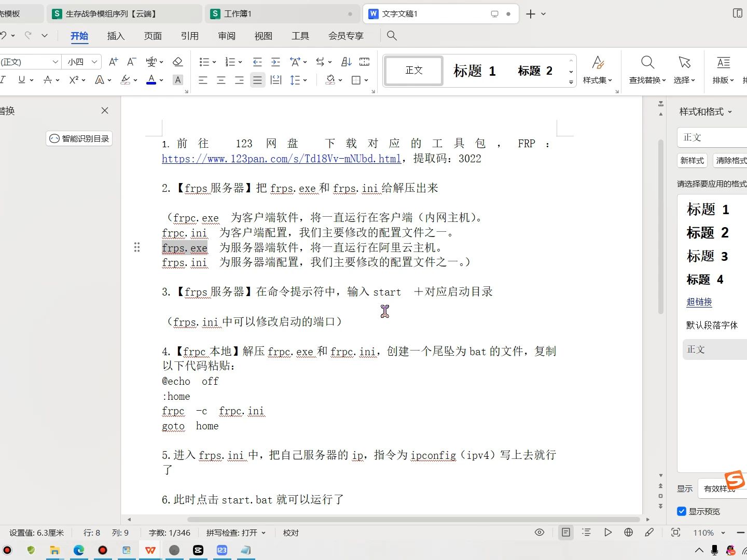Click the decrease font size icon
This screenshot has width=747, height=560.
(x=132, y=62)
